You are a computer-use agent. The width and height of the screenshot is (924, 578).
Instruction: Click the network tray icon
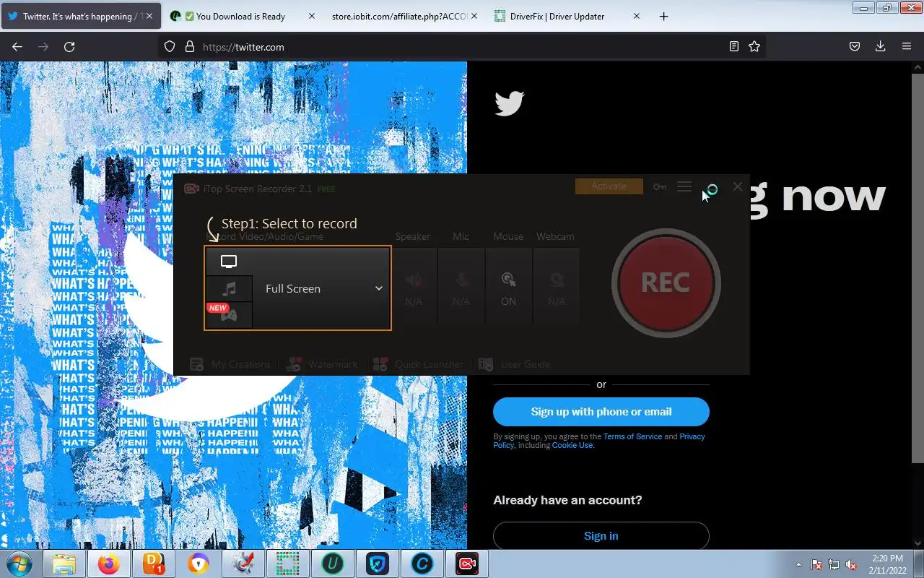(x=834, y=564)
